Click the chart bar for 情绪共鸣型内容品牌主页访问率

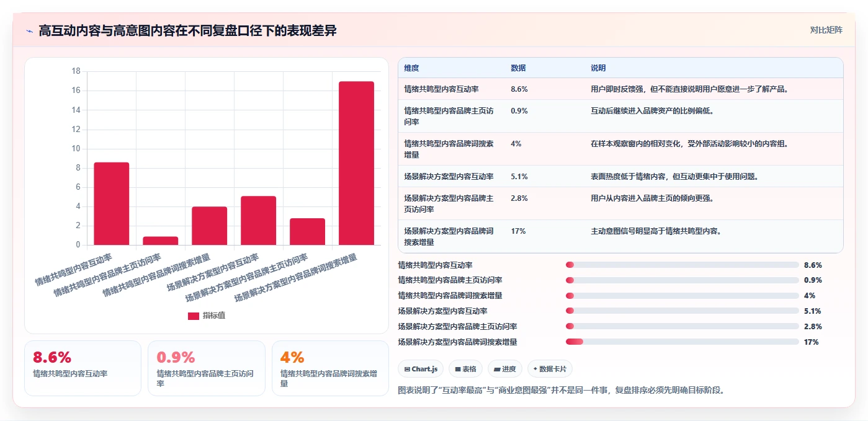(161, 241)
